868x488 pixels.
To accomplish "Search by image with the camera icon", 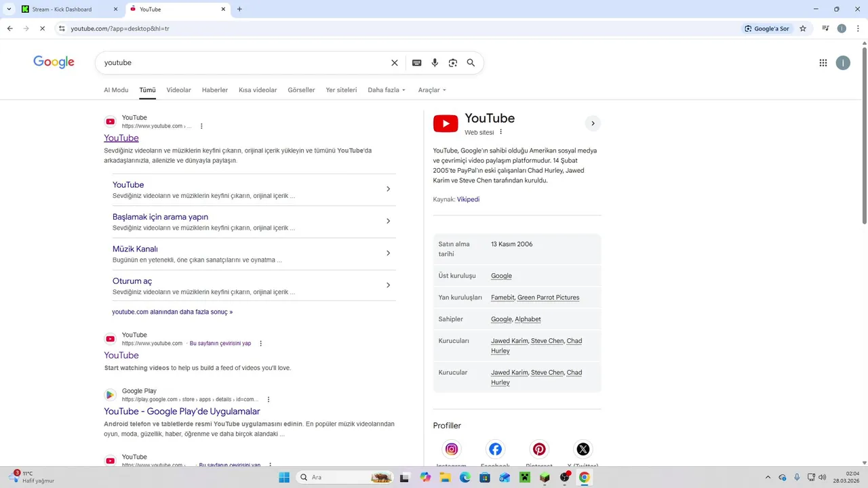I will (x=453, y=62).
